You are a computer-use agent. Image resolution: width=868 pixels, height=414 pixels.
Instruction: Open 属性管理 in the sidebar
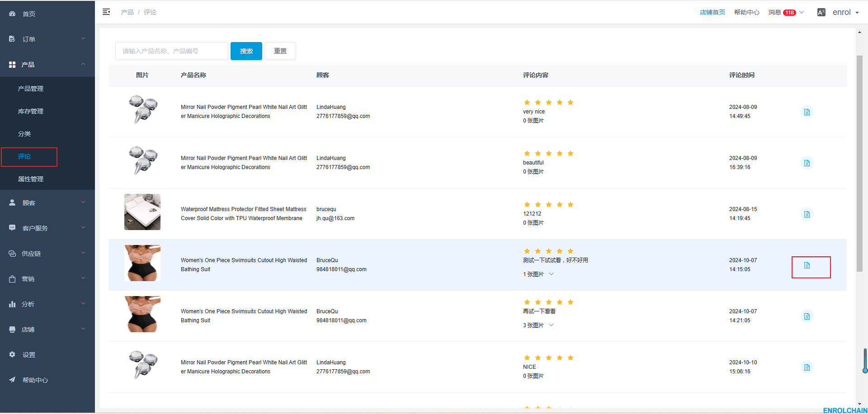pos(31,179)
